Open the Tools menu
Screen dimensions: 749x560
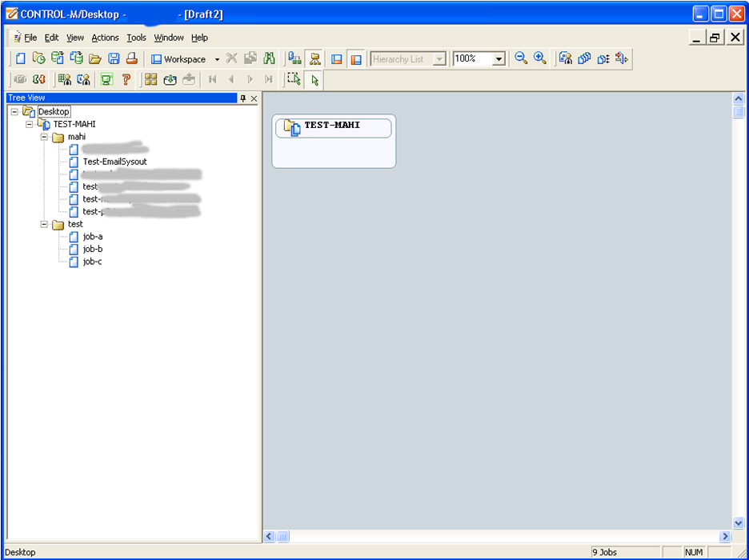coord(136,38)
